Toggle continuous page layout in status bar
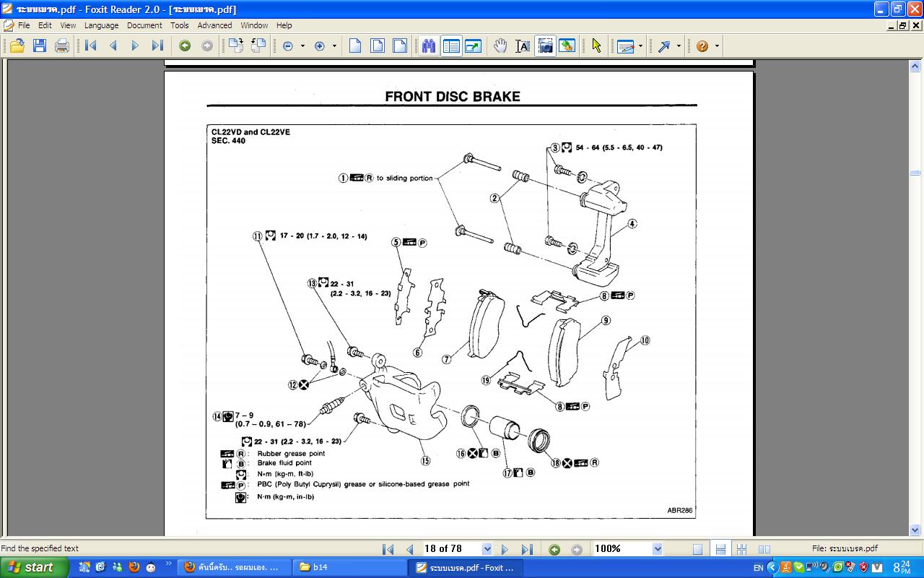 click(x=720, y=549)
